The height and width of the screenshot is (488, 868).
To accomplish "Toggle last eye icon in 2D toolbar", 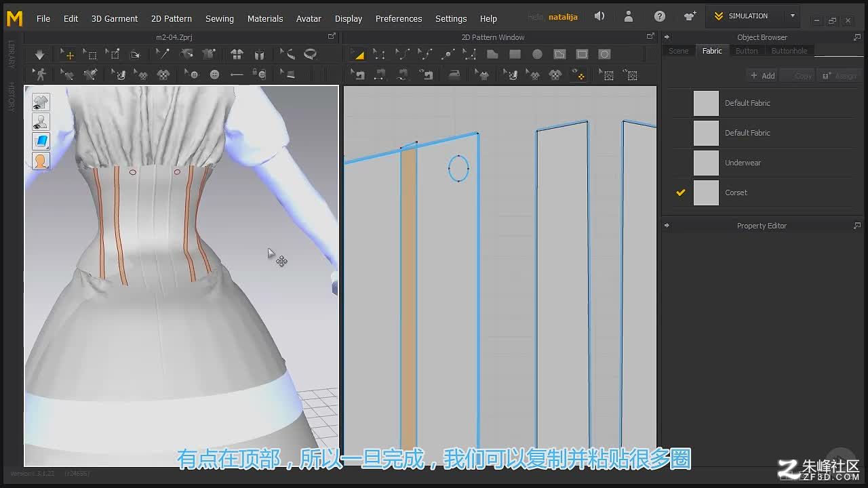I will pyautogui.click(x=630, y=75).
